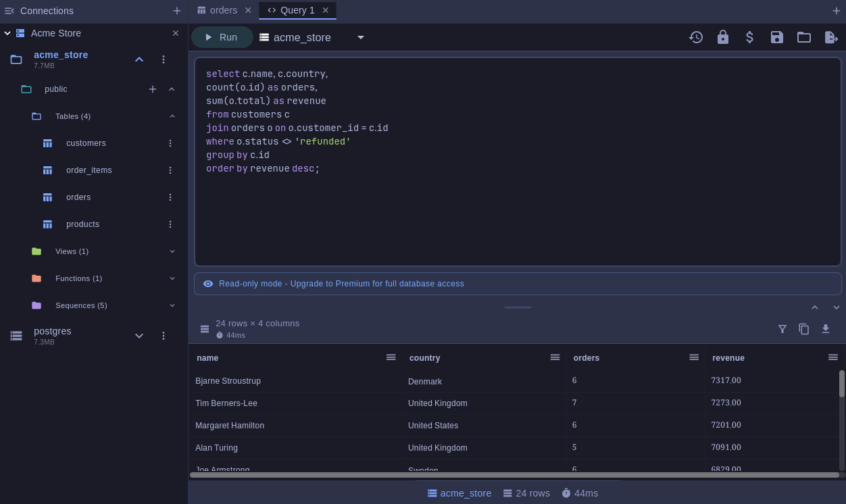
Task: Save the current query
Action: pyautogui.click(x=777, y=37)
